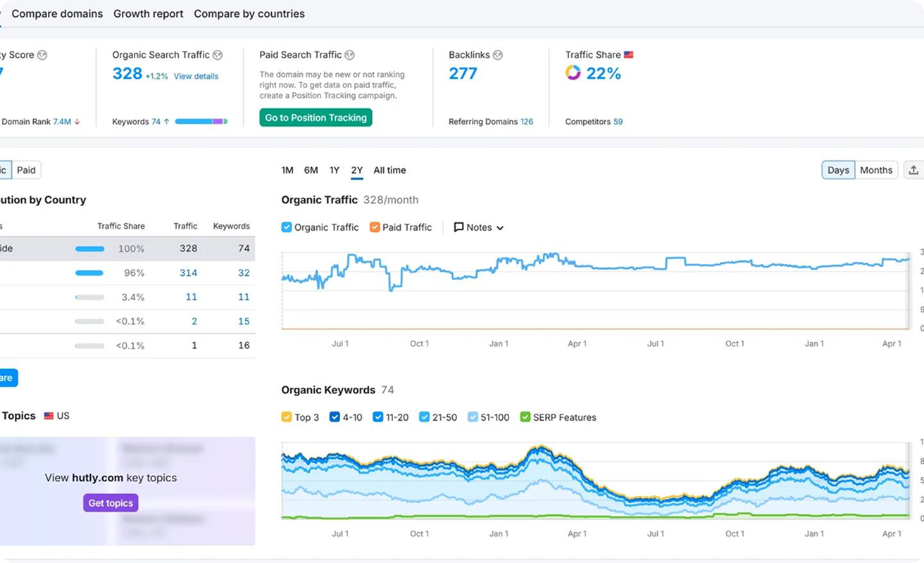Toggle the Top 3 keywords checkbox
Viewport: 924px width, 563px height.
[x=285, y=417]
